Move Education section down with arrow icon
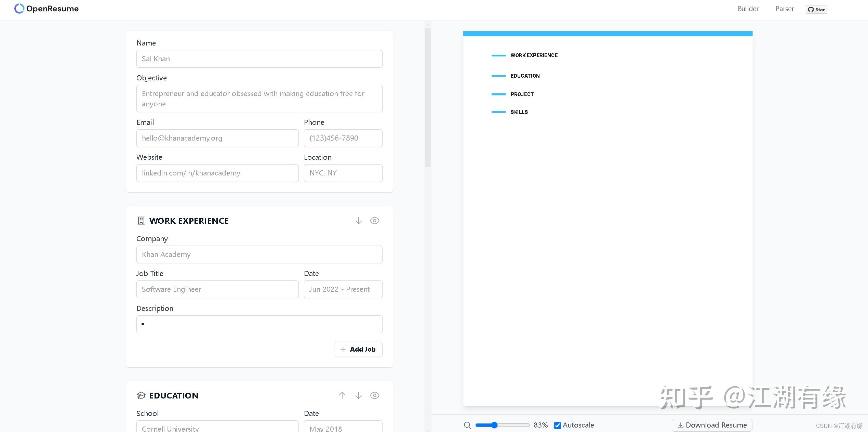 click(x=358, y=395)
